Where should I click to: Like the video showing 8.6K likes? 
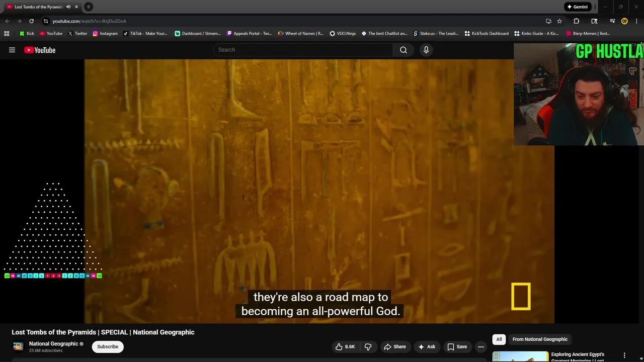pyautogui.click(x=346, y=346)
